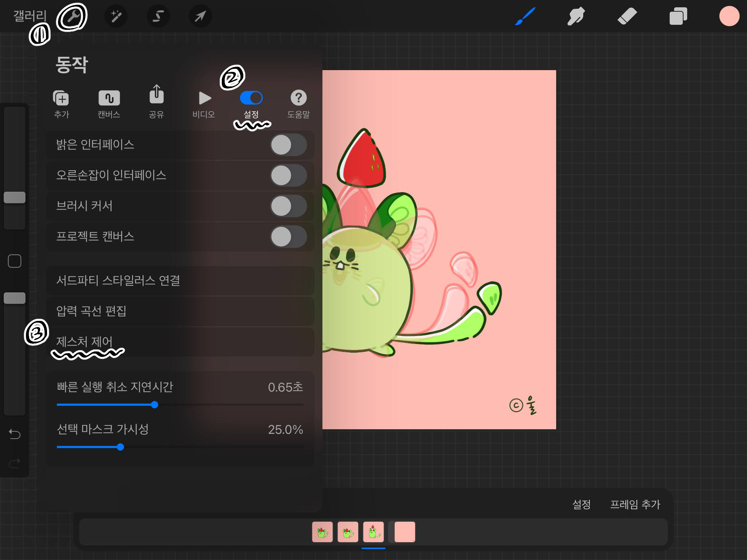The width and height of the screenshot is (747, 560).
Task: Select the Transform arrow tool
Action: (200, 16)
